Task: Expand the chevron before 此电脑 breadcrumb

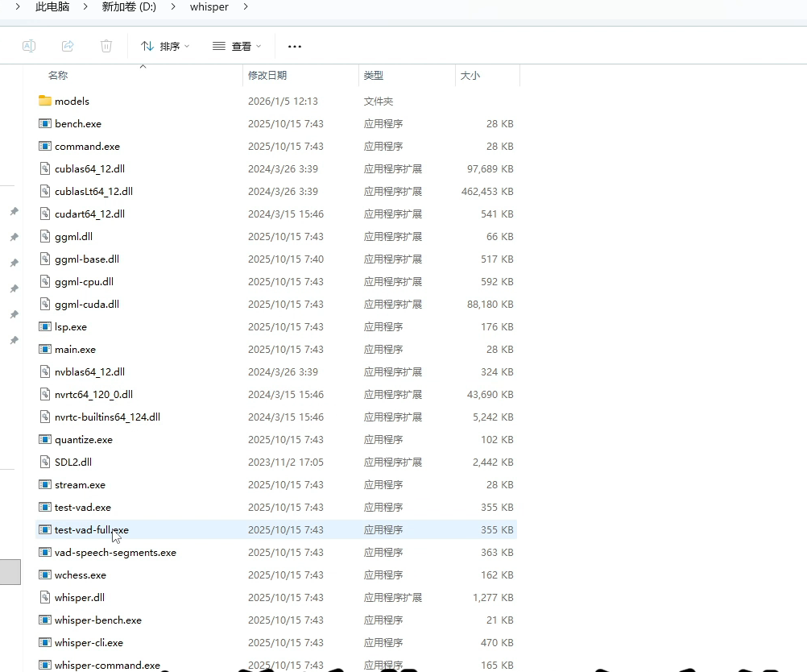Action: point(18,6)
